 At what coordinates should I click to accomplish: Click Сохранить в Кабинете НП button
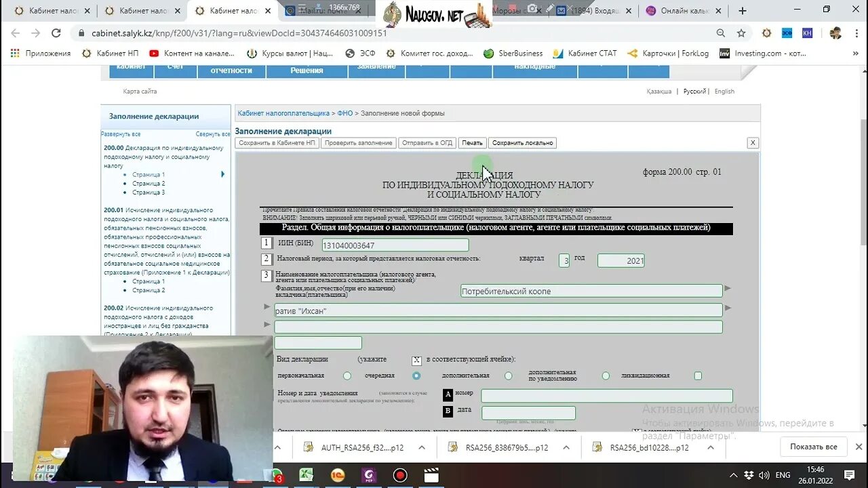(277, 143)
